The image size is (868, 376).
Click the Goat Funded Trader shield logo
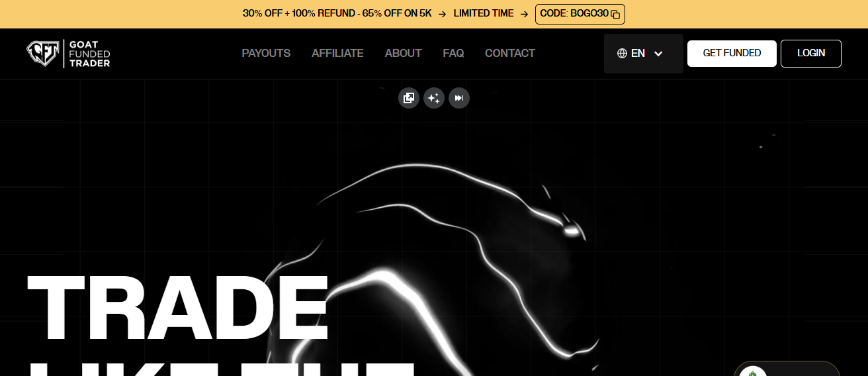43,54
